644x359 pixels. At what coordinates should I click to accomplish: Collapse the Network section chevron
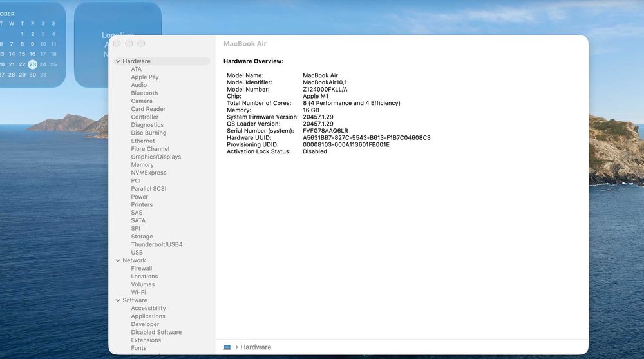(118, 261)
